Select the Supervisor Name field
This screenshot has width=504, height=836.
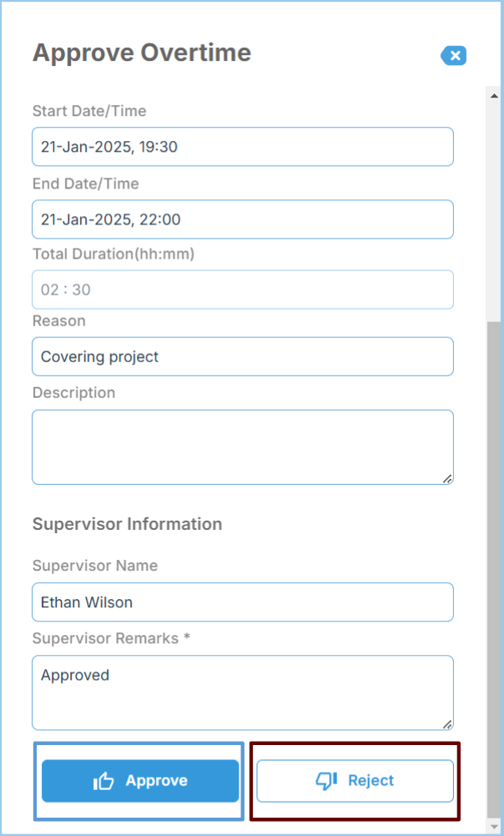[x=242, y=602]
